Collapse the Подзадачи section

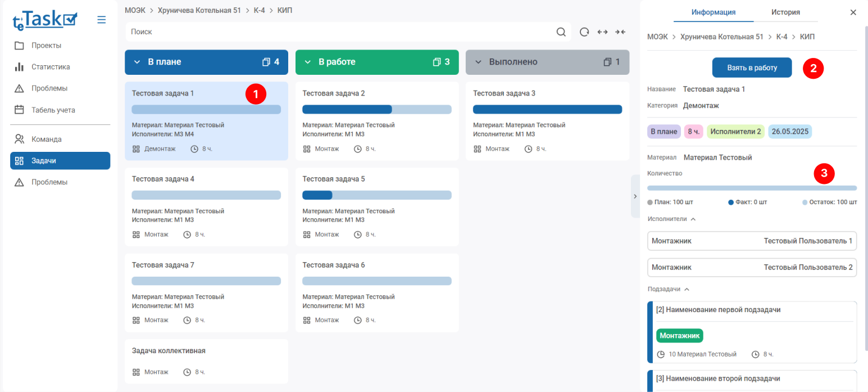tap(687, 289)
